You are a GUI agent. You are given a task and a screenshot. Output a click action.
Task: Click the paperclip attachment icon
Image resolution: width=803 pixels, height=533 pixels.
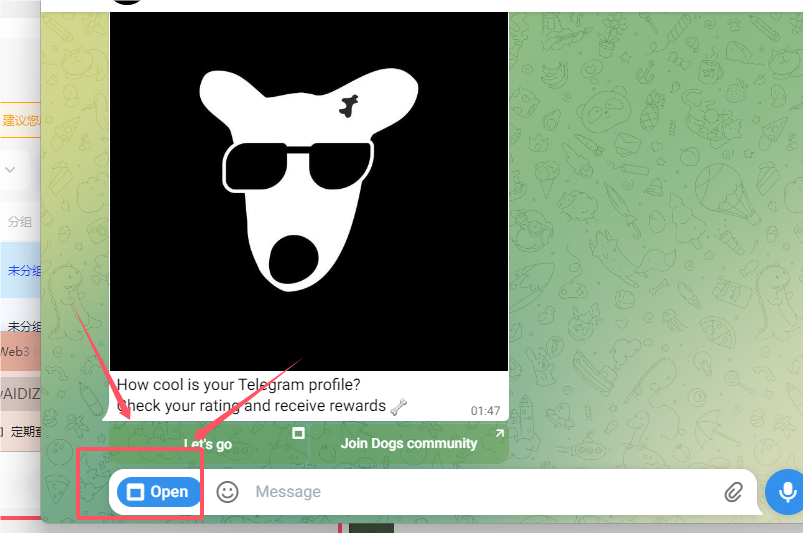click(733, 492)
